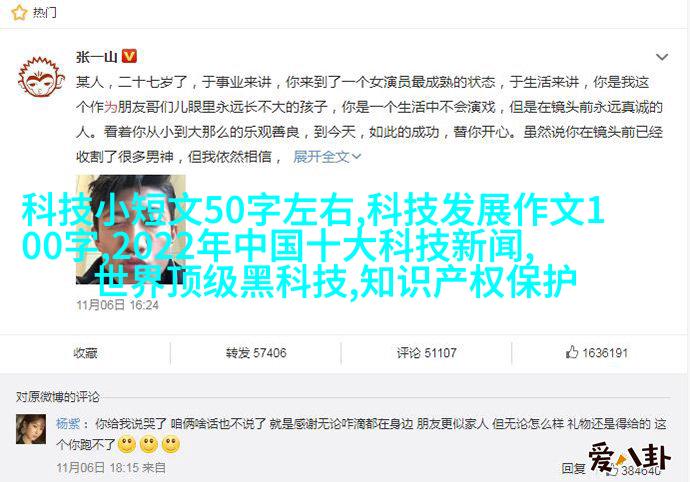690x482 pixels.
Task: Click the first smiley emoji
Action: [x=127, y=445]
